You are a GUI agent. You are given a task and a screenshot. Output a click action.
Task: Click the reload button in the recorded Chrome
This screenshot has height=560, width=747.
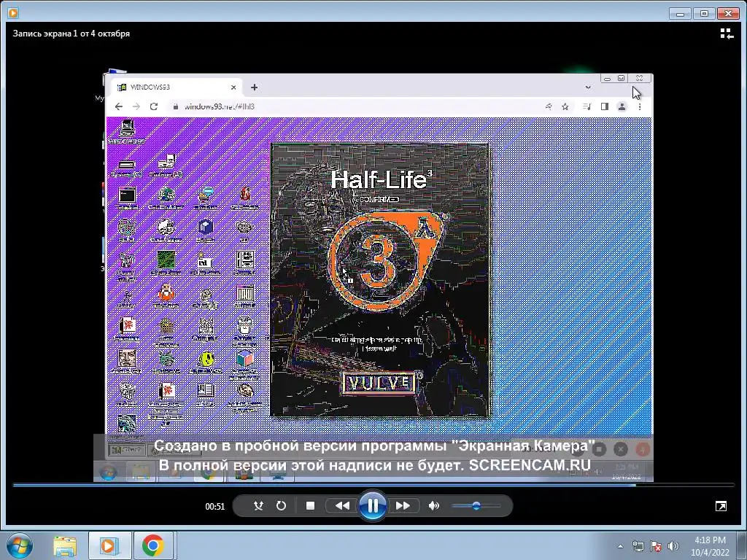(153, 106)
